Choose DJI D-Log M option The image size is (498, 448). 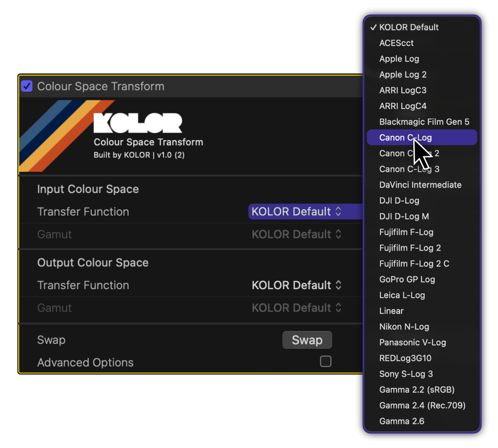point(404,217)
